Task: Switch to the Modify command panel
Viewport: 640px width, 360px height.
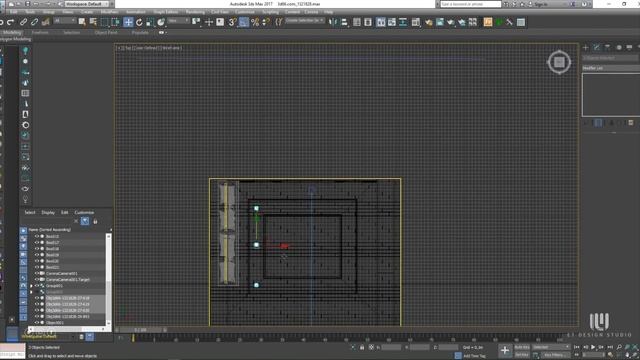Action: (x=597, y=47)
